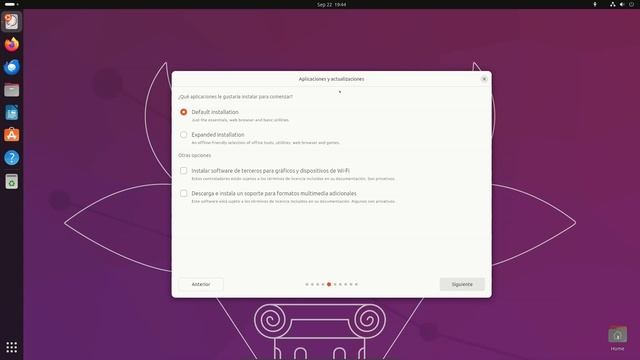
Task: Launch Firefox from the dock
Action: 11,44
